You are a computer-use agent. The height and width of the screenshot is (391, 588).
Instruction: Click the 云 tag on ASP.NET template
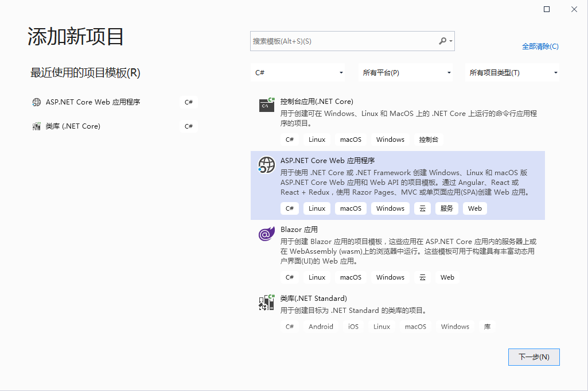click(x=422, y=208)
